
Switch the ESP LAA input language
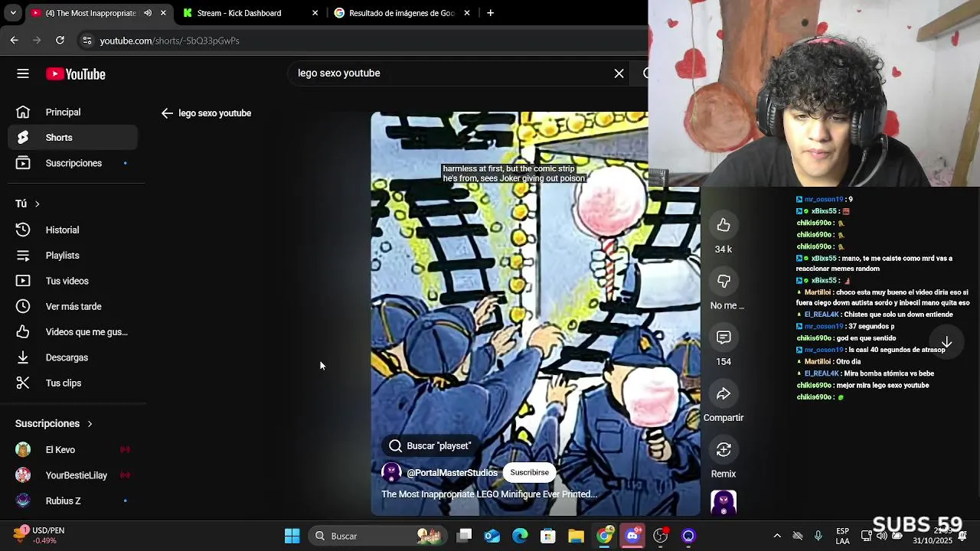tap(842, 536)
